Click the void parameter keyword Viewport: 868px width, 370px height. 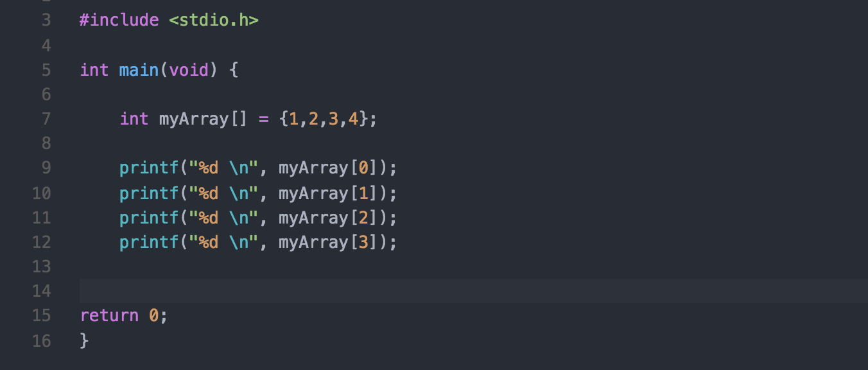(189, 69)
